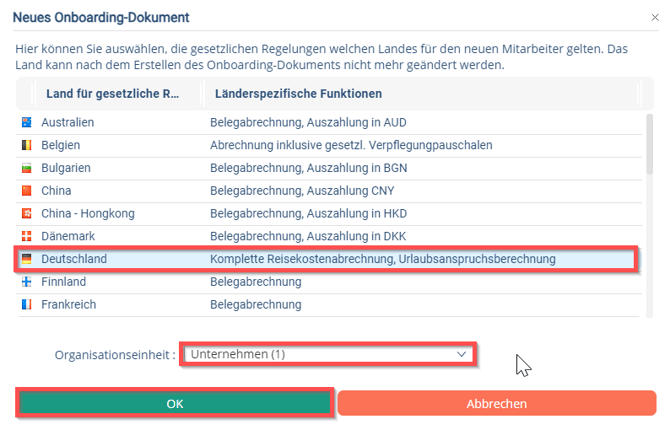The width and height of the screenshot is (670, 430).
Task: Confirm with the green OK button
Action: (x=174, y=403)
